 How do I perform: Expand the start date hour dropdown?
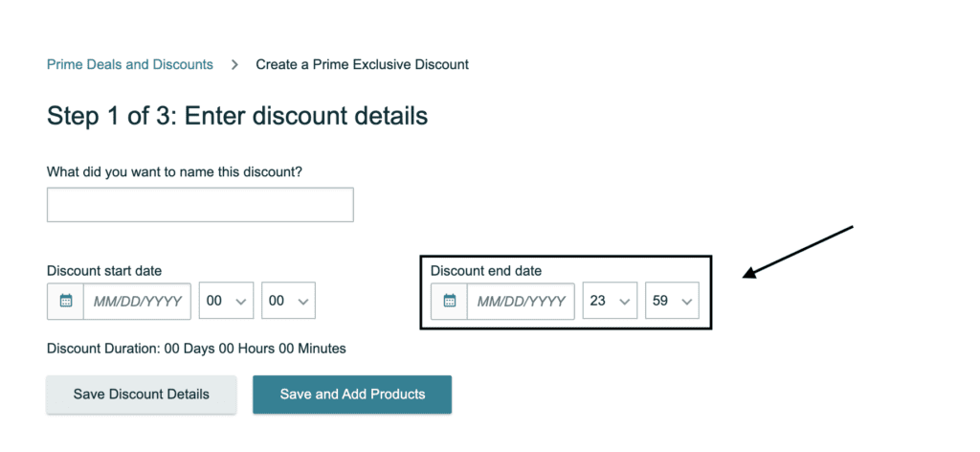click(x=226, y=301)
